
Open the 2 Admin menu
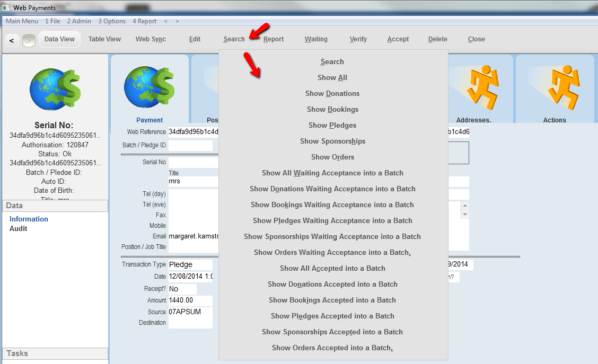(x=79, y=21)
